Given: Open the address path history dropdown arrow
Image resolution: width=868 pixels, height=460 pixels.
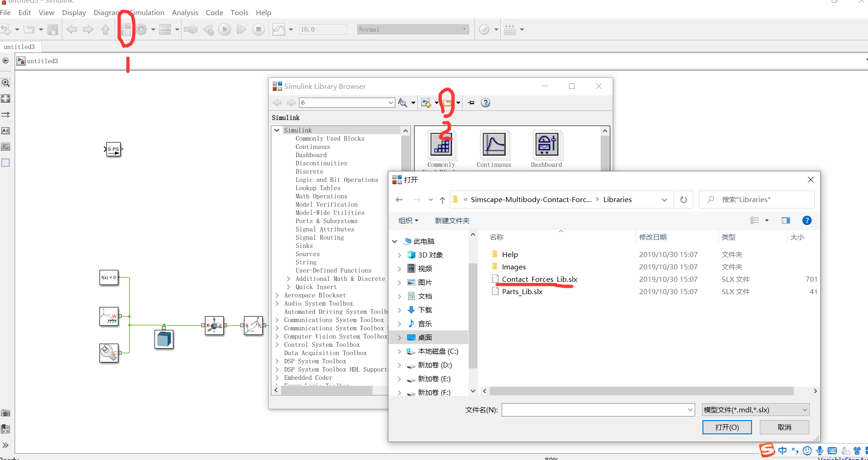Looking at the screenshot, I should pyautogui.click(x=664, y=200).
